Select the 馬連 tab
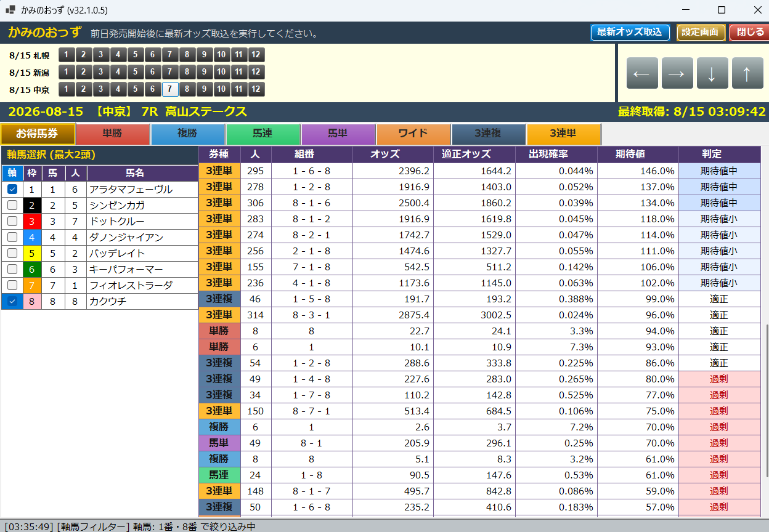This screenshot has width=769, height=532. [x=263, y=134]
